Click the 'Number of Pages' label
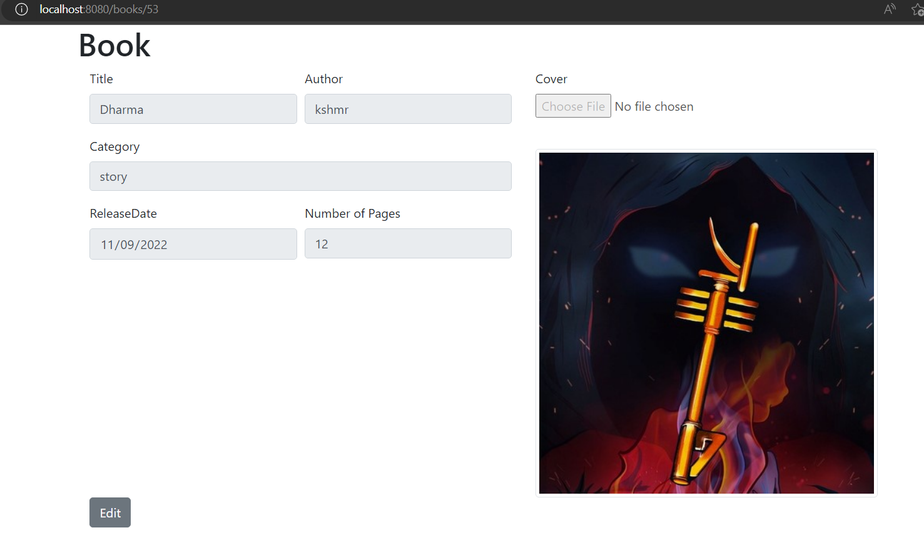The height and width of the screenshot is (560, 924). 352,213
